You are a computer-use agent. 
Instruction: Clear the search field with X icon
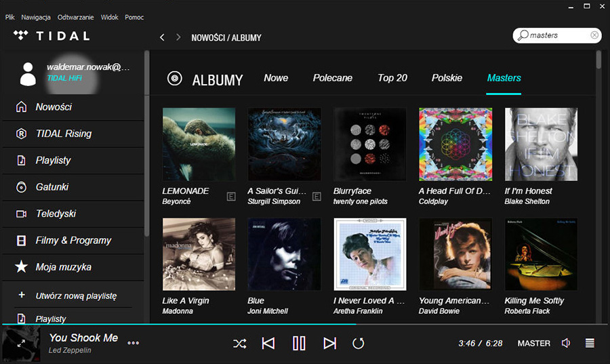pyautogui.click(x=594, y=35)
